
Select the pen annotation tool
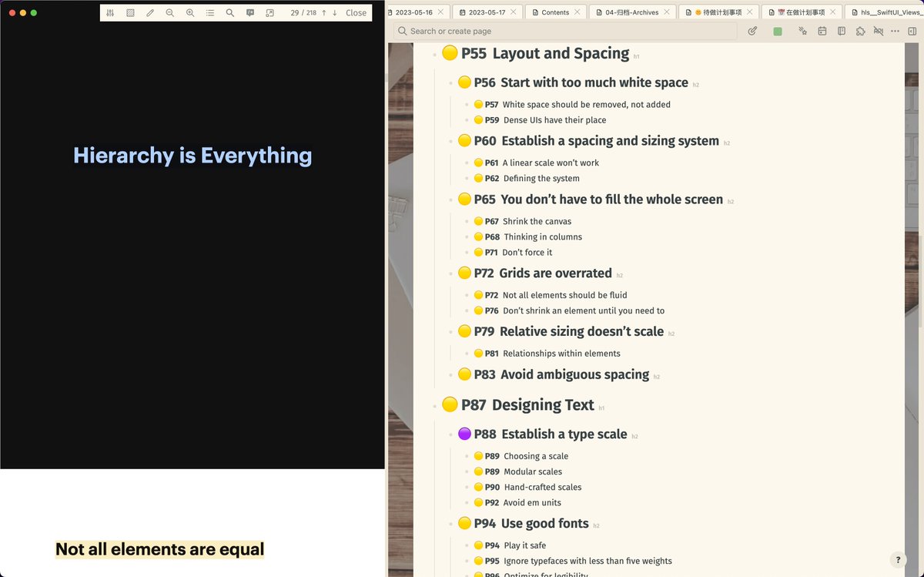click(150, 13)
